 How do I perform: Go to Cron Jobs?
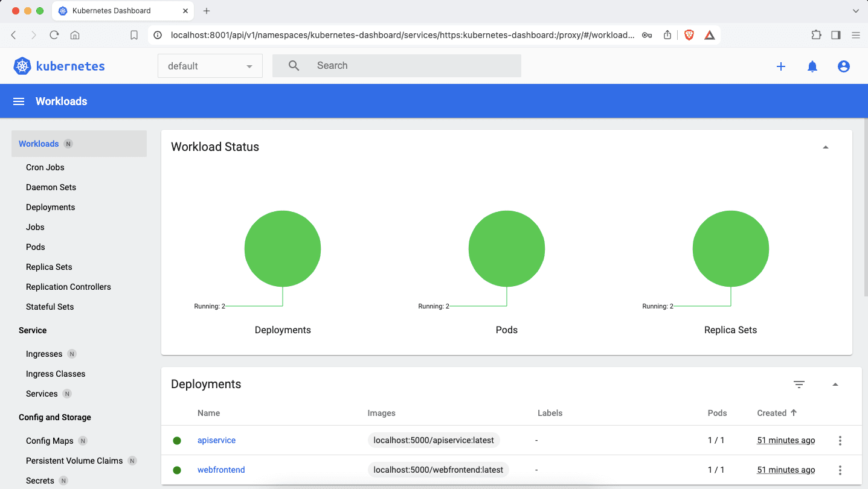coord(45,167)
